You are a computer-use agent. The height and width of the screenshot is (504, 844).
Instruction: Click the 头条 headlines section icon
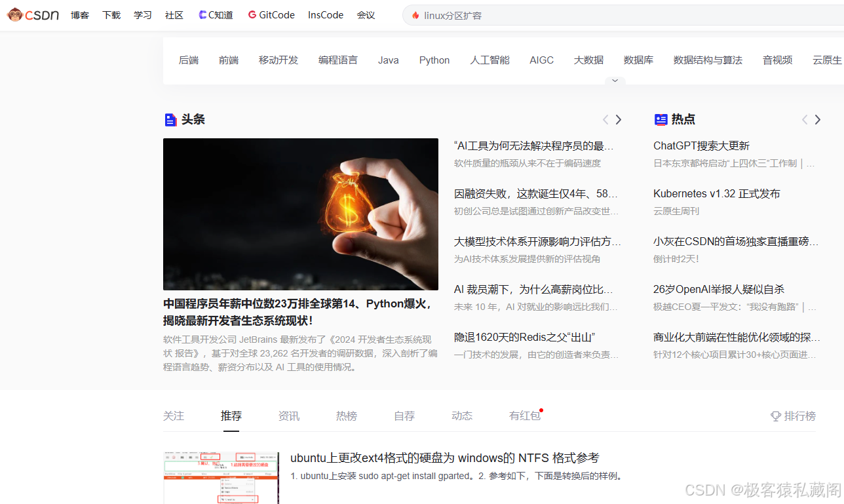[170, 119]
